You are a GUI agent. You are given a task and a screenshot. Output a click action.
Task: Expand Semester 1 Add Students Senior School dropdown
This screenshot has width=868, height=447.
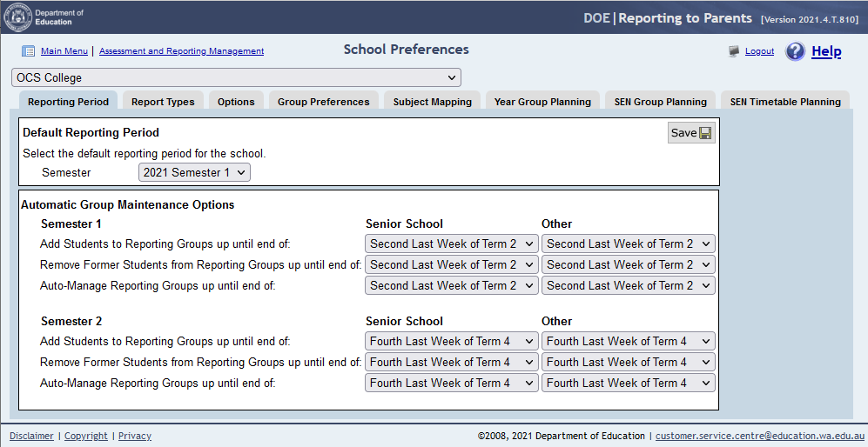[x=451, y=244]
